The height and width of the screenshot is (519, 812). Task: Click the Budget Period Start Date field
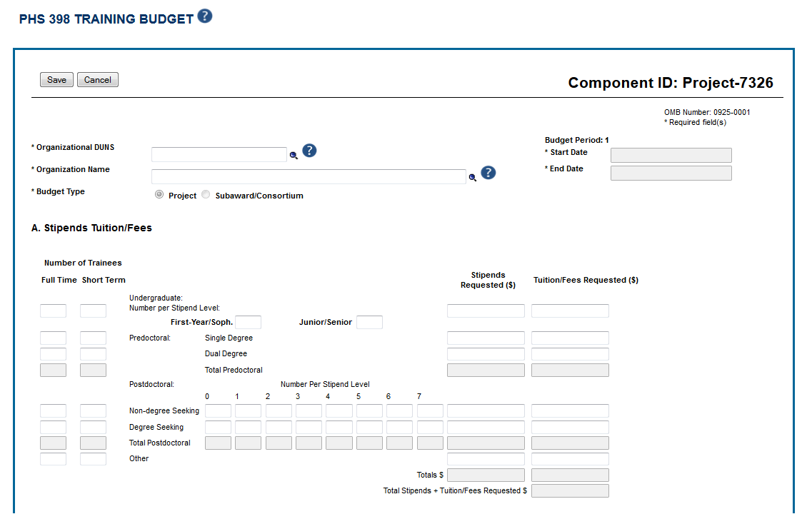coord(671,156)
